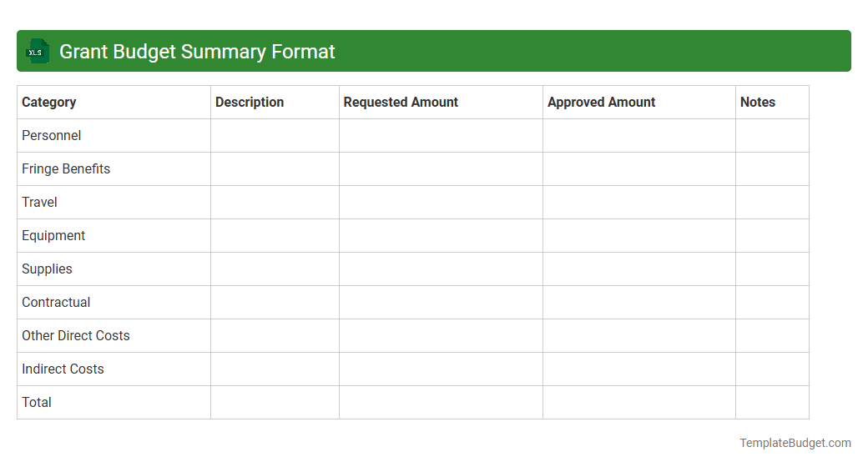
Task: Select the Equipment row label
Action: pos(53,236)
